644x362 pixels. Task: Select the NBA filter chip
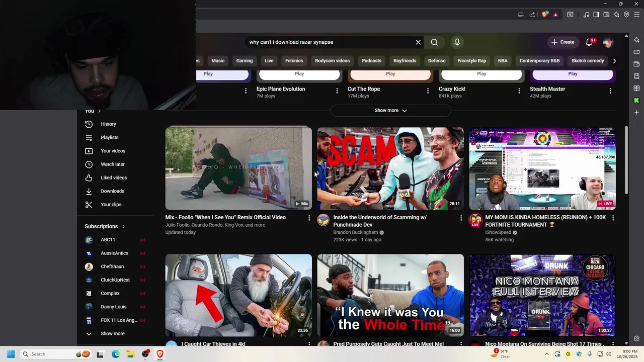(503, 61)
